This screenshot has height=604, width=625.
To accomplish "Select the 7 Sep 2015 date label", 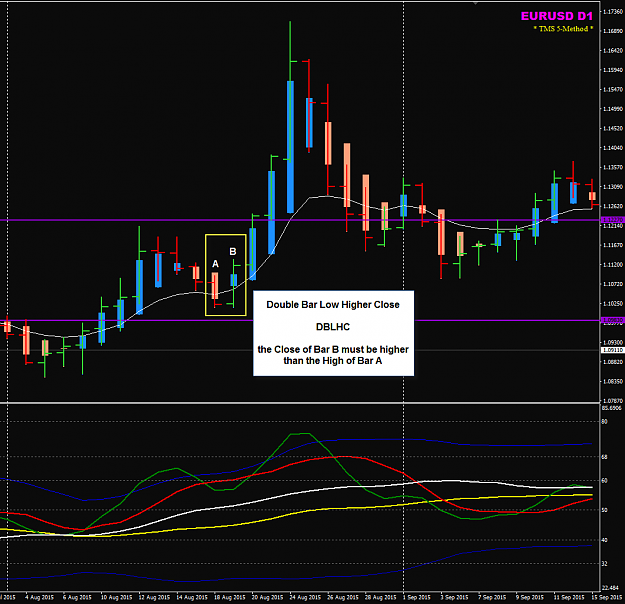I will pos(492,597).
